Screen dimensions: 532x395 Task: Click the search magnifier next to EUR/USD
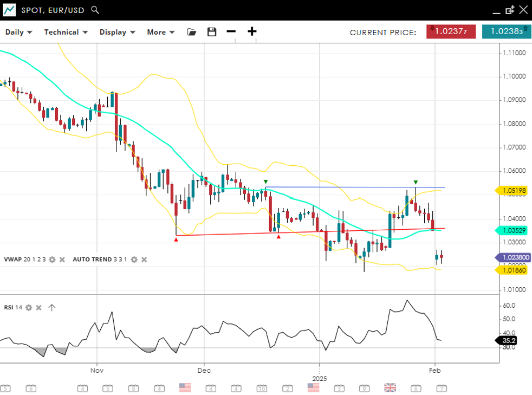pyautogui.click(x=95, y=10)
